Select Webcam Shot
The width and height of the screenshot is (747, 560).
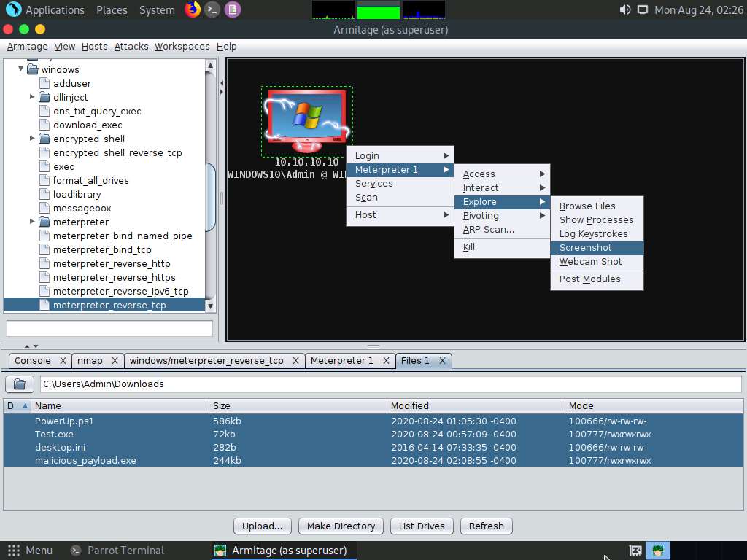(x=597, y=262)
